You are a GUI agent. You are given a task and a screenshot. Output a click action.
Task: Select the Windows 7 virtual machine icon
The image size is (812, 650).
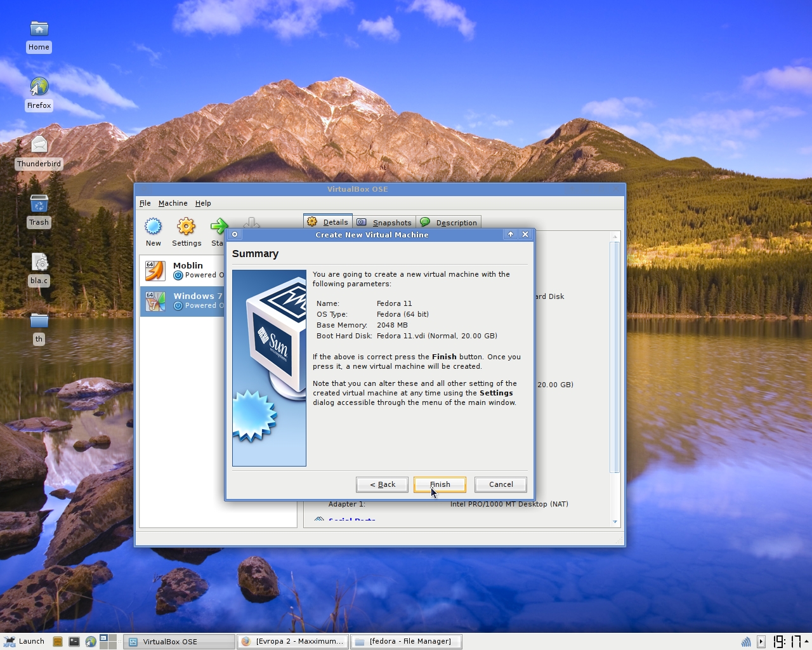coord(155,301)
